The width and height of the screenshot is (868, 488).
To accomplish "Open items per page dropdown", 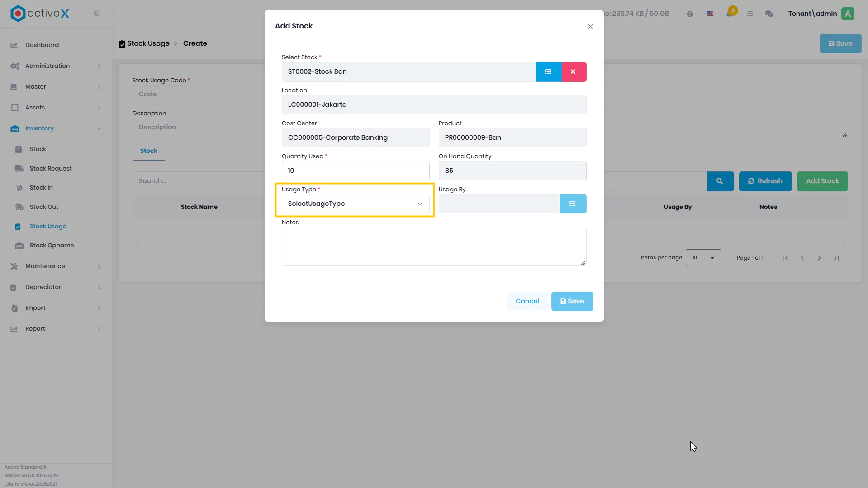I will pos(703,258).
